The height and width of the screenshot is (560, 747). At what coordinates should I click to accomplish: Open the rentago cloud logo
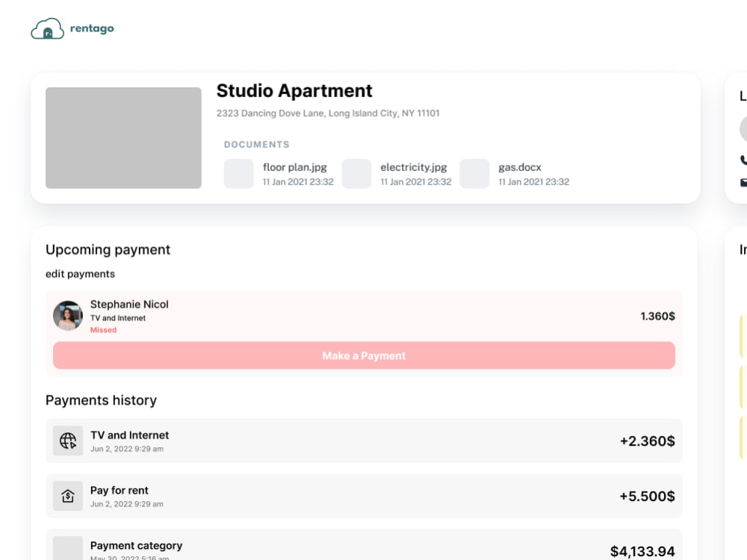[72, 28]
